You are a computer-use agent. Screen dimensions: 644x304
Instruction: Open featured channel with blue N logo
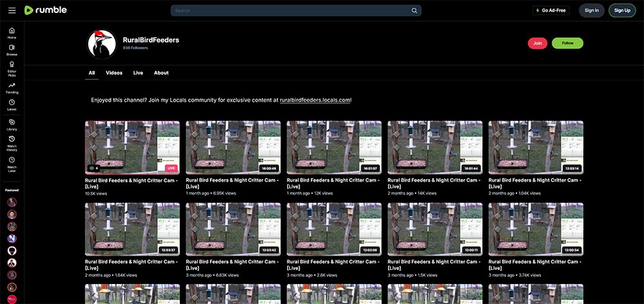click(x=12, y=238)
